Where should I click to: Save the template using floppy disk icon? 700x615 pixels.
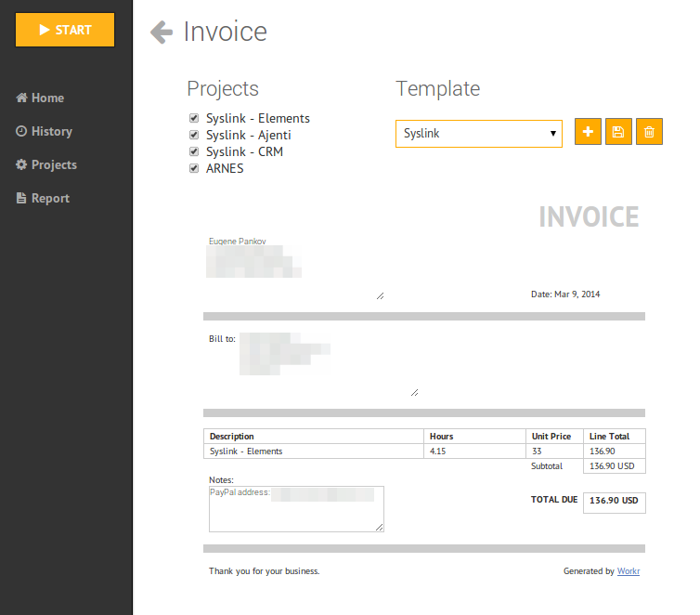point(618,131)
